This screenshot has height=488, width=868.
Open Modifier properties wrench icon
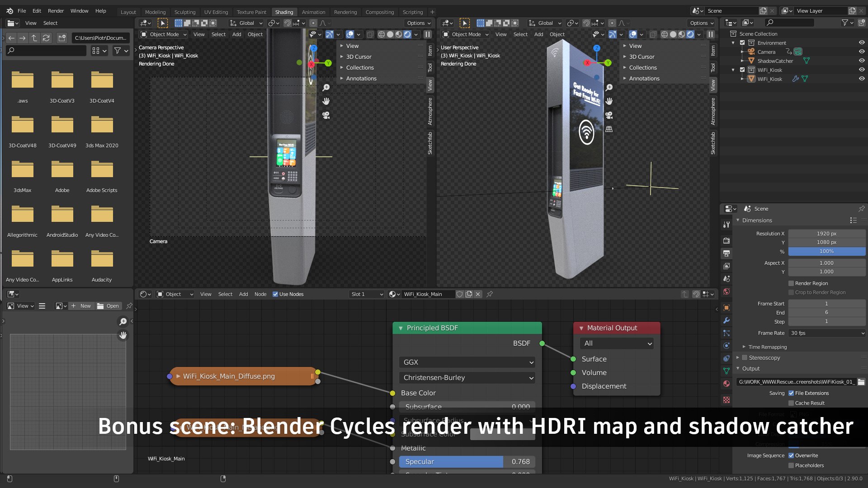pos(726,320)
